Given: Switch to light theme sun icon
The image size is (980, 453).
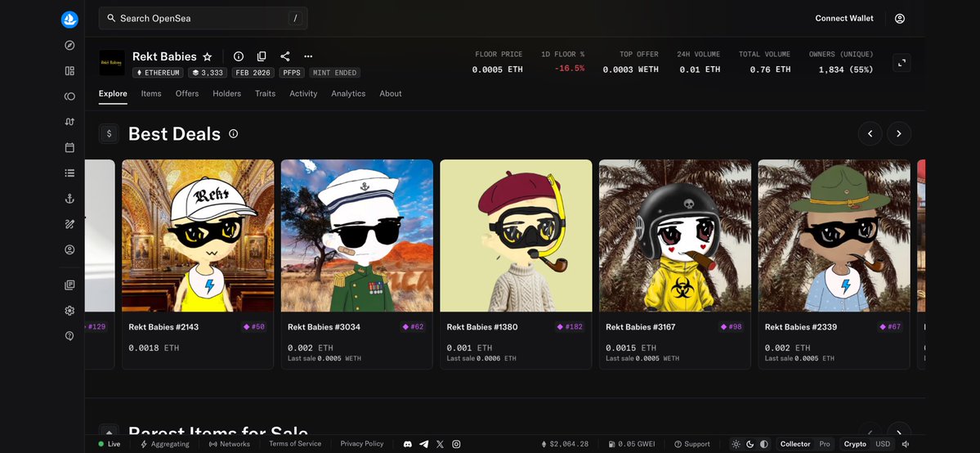Looking at the screenshot, I should pos(736,444).
